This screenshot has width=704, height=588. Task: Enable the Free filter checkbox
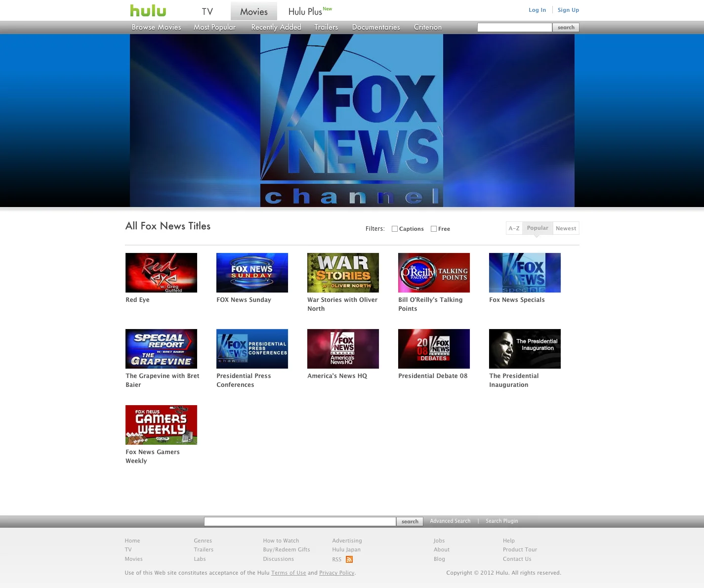[x=434, y=229]
